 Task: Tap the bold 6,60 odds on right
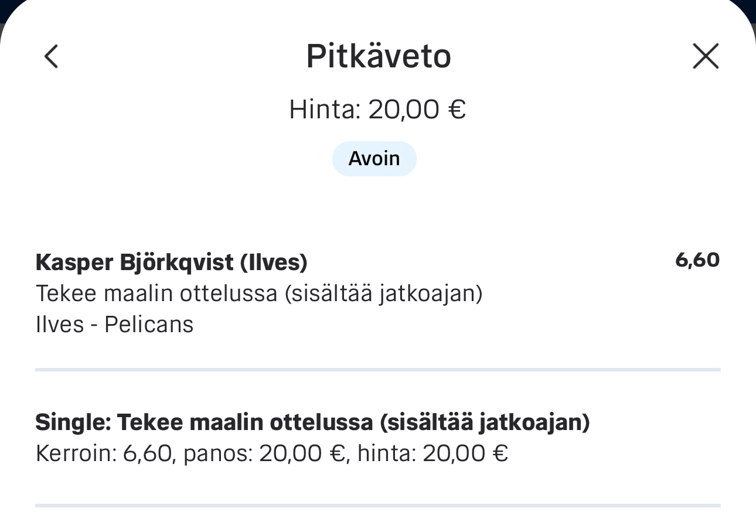coord(697,260)
